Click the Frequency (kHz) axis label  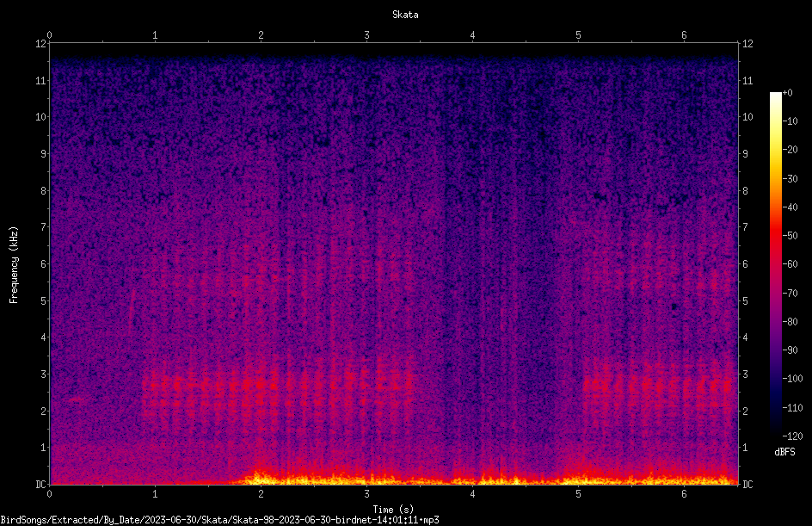[14, 265]
